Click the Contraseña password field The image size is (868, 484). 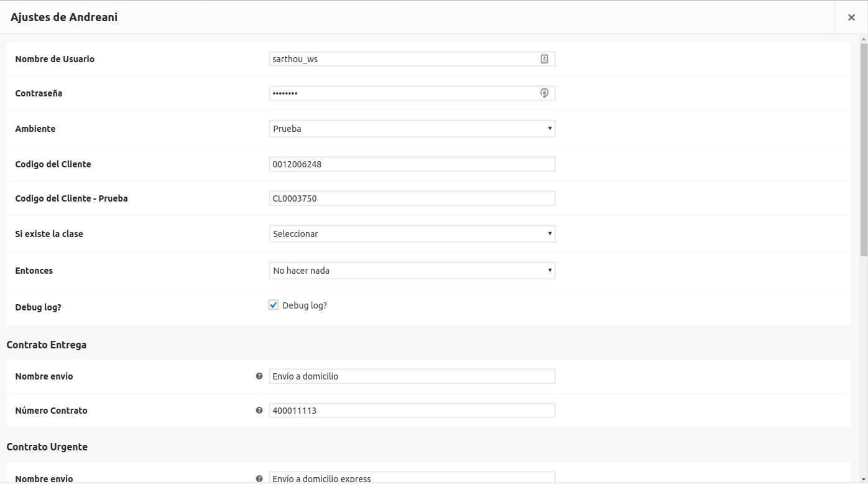pyautogui.click(x=412, y=93)
